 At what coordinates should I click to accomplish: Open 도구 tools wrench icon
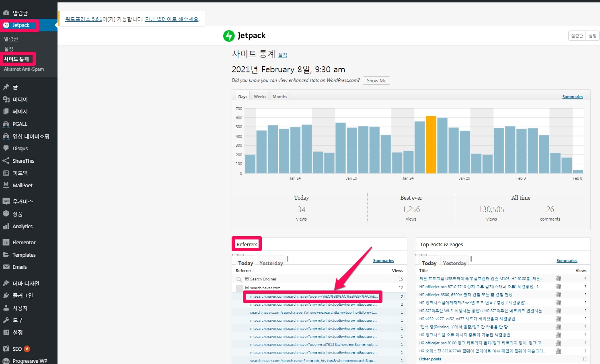click(x=6, y=320)
